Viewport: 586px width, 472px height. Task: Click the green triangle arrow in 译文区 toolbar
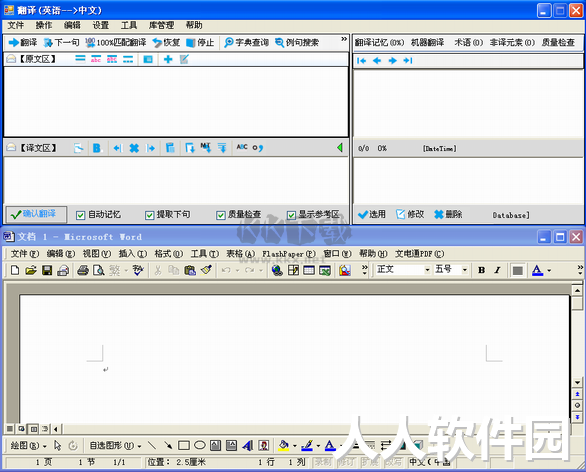click(x=340, y=148)
